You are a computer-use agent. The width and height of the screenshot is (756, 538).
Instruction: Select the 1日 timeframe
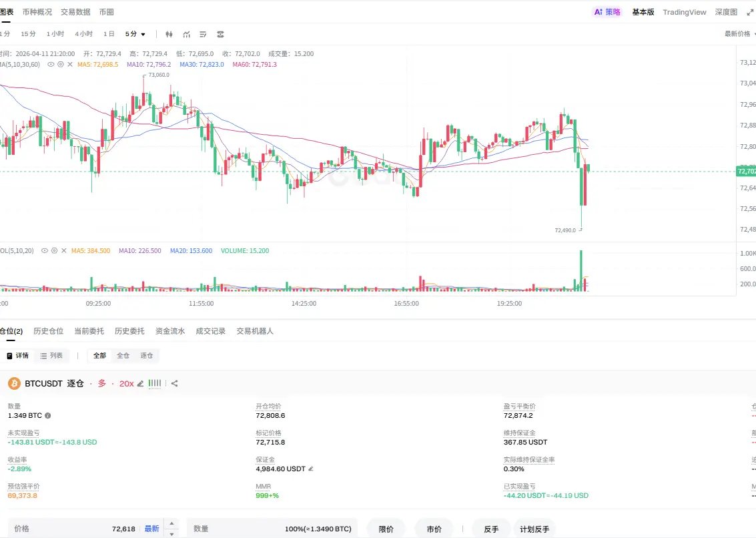[109, 34]
